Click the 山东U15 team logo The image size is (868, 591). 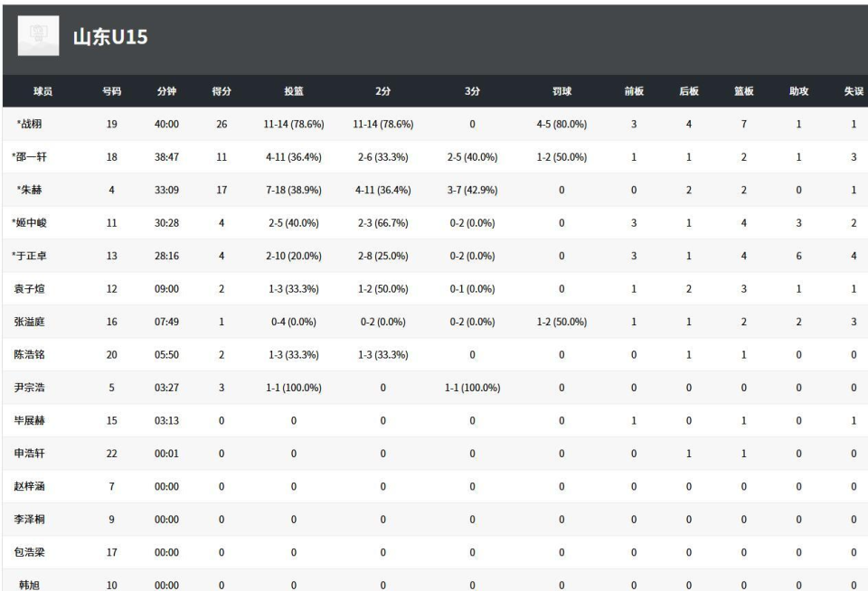click(x=38, y=36)
